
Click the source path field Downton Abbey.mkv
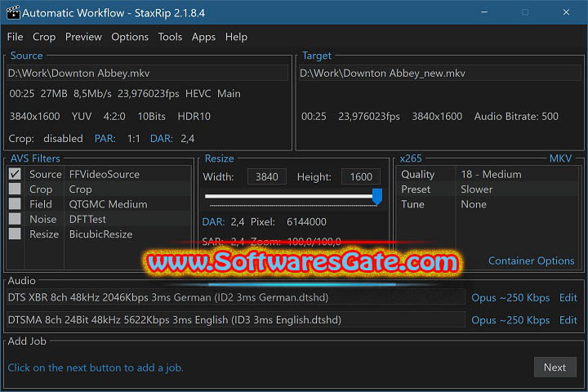147,73
